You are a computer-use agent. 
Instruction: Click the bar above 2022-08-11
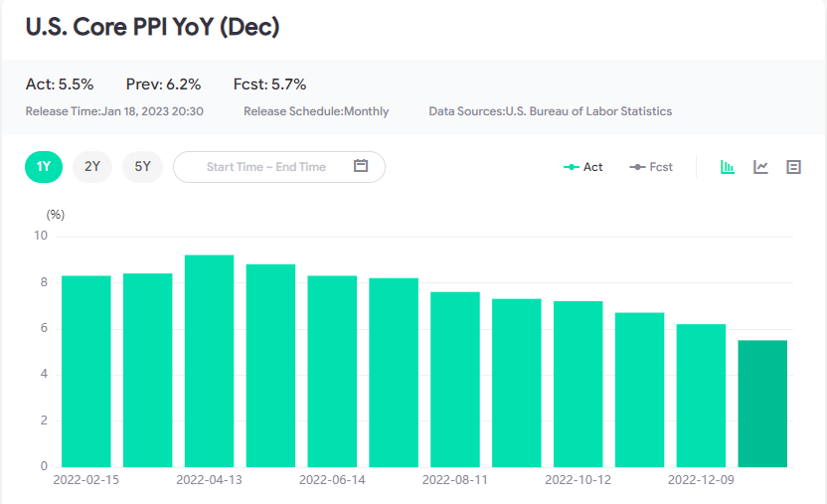455,379
